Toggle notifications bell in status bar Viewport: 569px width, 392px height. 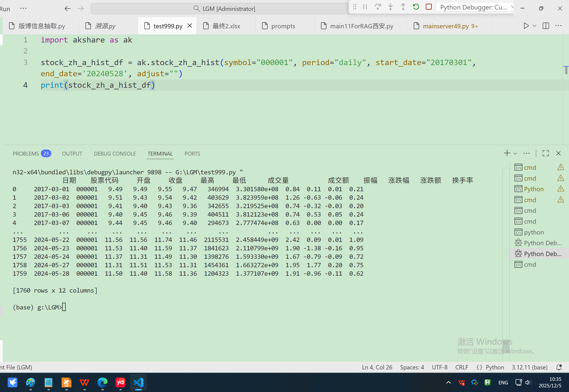point(559,367)
